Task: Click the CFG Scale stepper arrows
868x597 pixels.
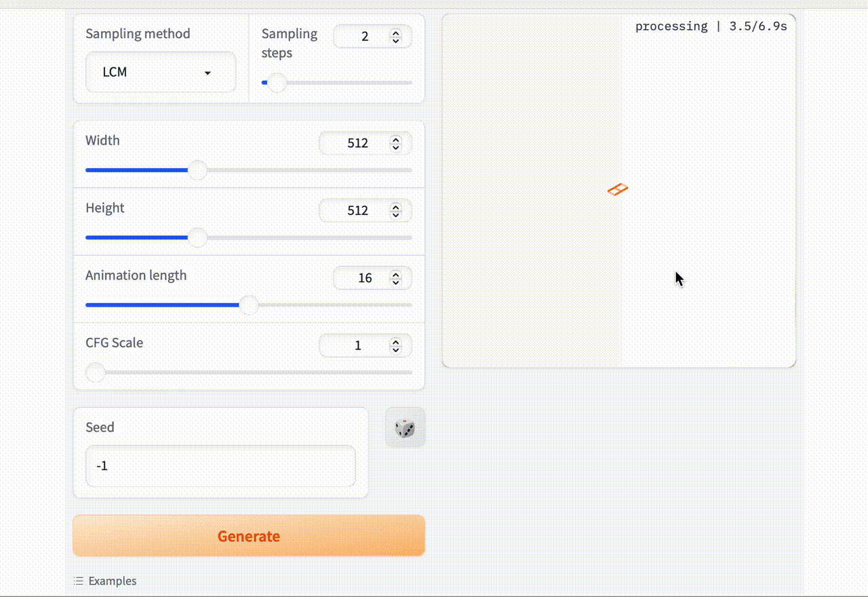Action: click(396, 346)
